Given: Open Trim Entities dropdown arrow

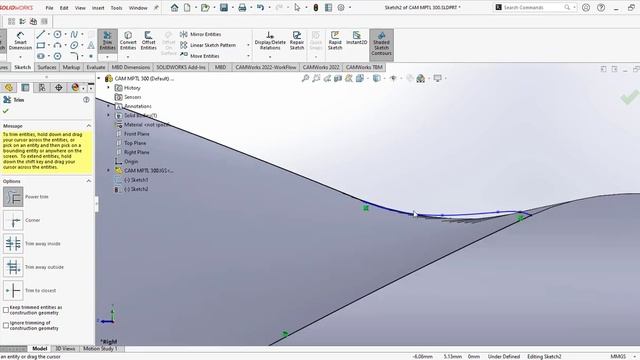Looking at the screenshot, I should click(x=107, y=57).
